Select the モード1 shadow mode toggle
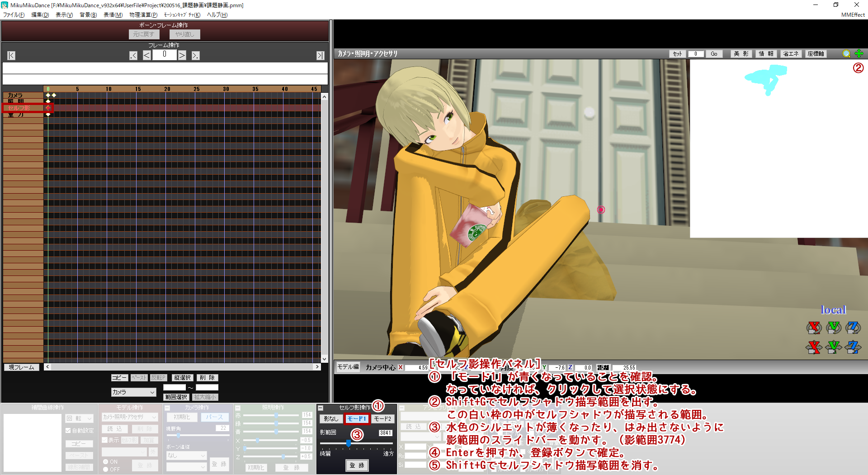 point(357,419)
